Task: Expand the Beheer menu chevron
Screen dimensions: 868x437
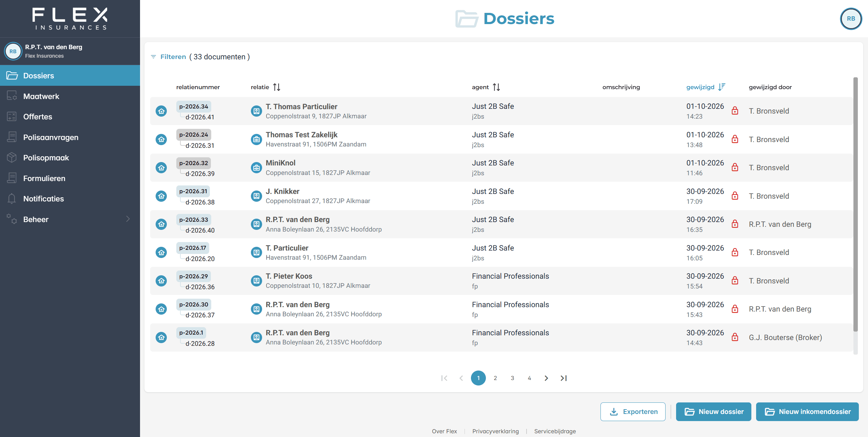Action: pyautogui.click(x=128, y=219)
